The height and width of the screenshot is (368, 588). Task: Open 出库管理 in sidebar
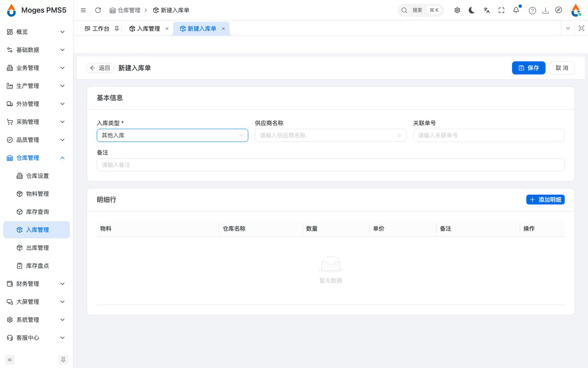click(x=36, y=248)
